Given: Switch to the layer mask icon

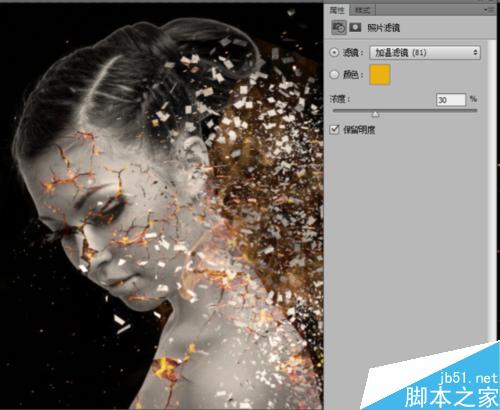Looking at the screenshot, I should [x=355, y=27].
